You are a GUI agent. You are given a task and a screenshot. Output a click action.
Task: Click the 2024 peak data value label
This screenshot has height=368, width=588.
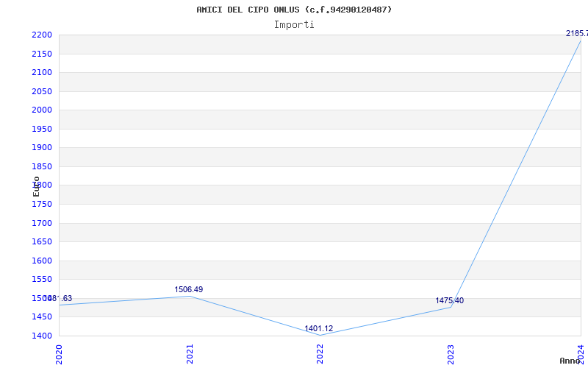[x=577, y=33]
